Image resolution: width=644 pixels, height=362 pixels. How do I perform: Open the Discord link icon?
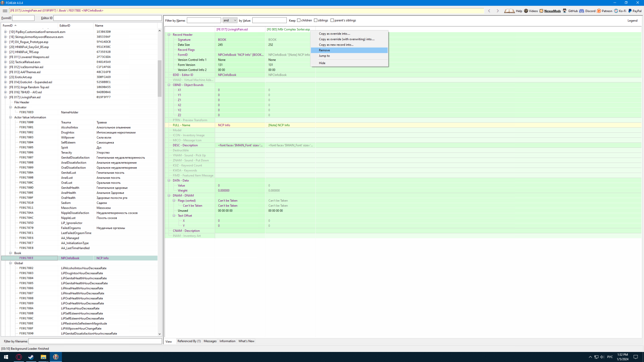[582, 11]
